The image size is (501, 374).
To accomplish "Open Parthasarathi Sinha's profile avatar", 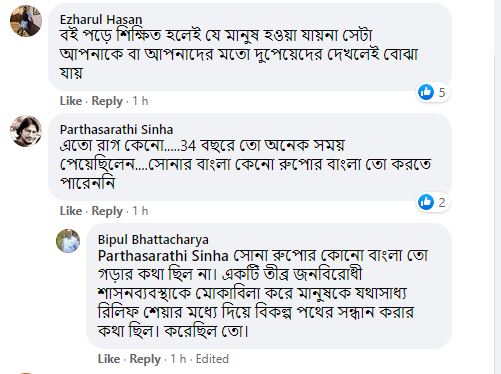I will click(26, 131).
